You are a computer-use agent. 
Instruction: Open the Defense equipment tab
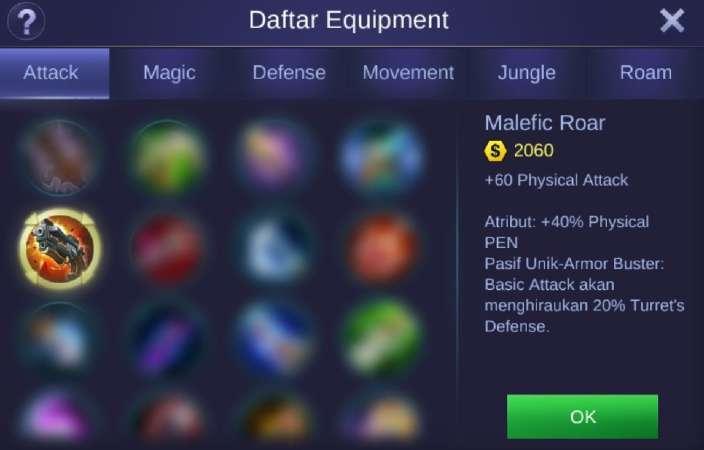point(289,73)
